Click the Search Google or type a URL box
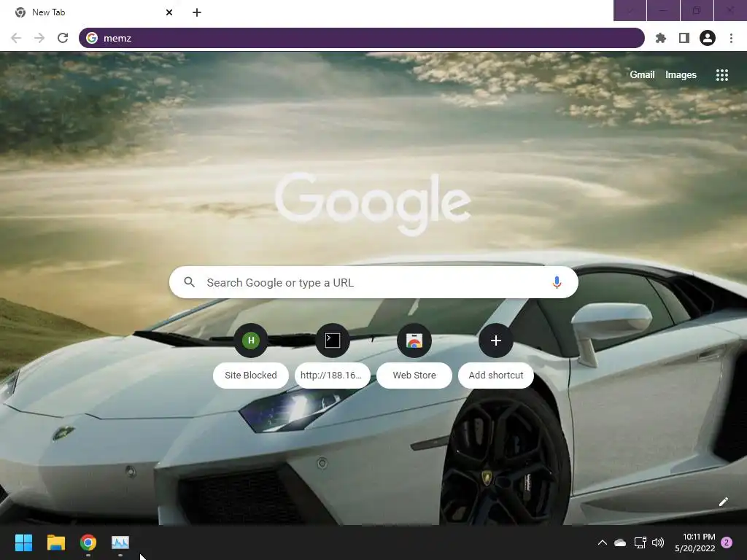 click(373, 282)
